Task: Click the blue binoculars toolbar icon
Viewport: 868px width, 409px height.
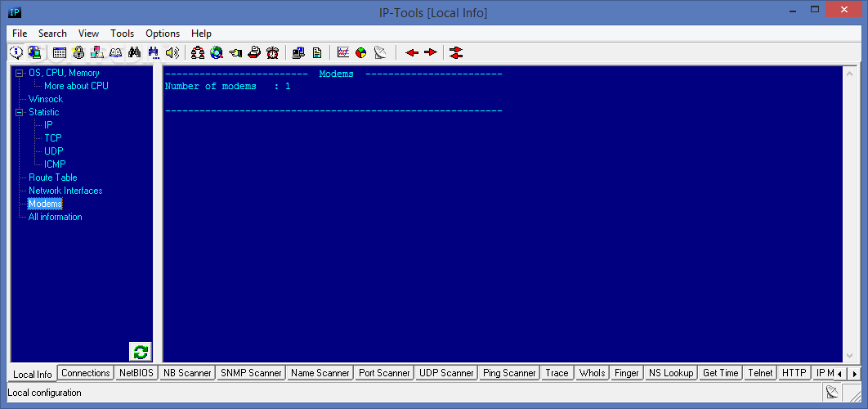Action: (154, 52)
